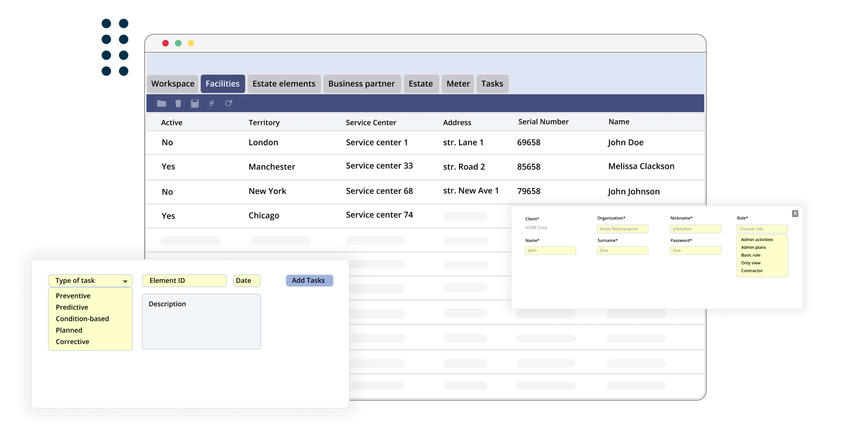Select the Admin activities role option
868x434 pixels.
pyautogui.click(x=757, y=240)
